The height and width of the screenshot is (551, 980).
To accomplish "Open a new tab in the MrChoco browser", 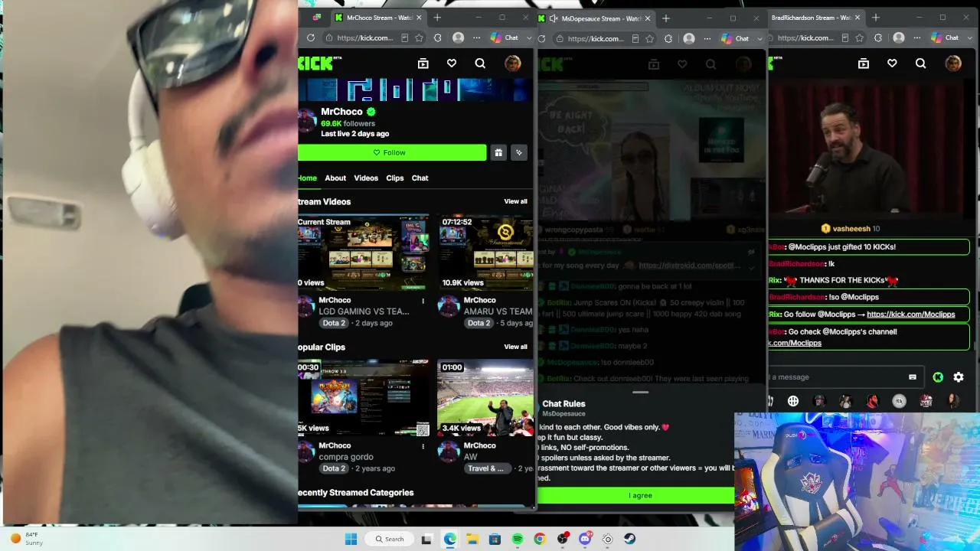I will pos(437,18).
